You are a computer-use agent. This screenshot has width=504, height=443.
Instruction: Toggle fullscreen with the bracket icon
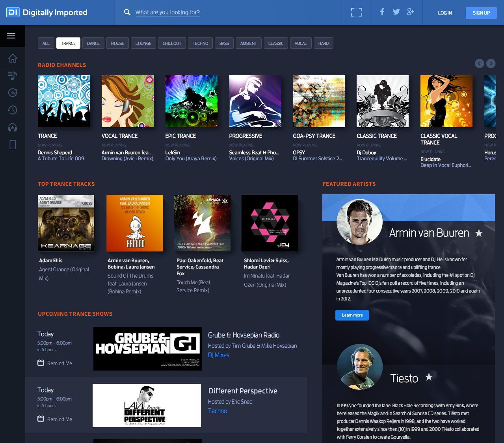(x=357, y=12)
